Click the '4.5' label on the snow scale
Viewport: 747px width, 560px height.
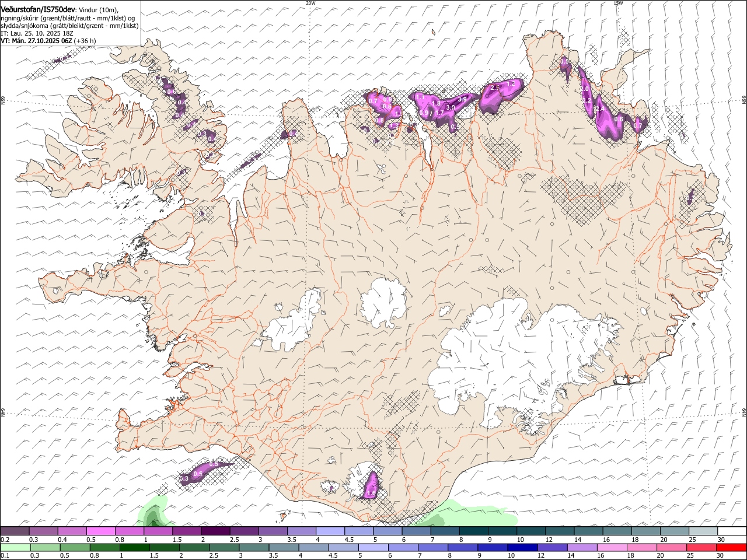[x=349, y=540]
